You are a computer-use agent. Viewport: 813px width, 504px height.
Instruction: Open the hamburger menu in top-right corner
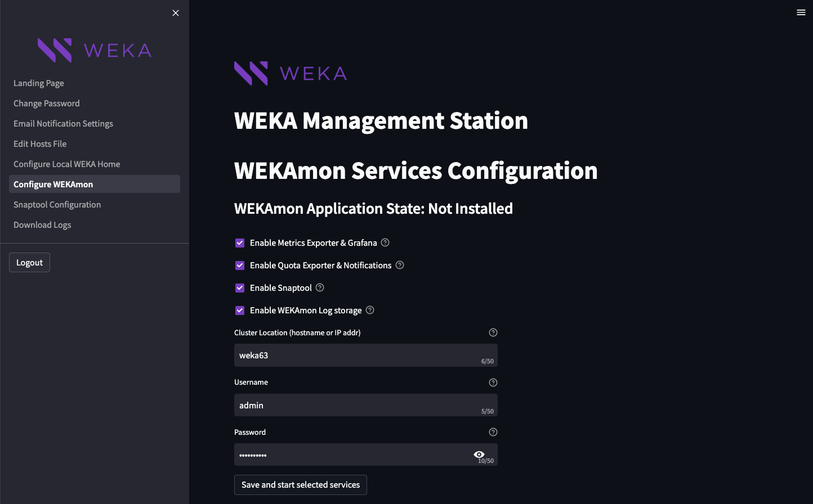[801, 12]
